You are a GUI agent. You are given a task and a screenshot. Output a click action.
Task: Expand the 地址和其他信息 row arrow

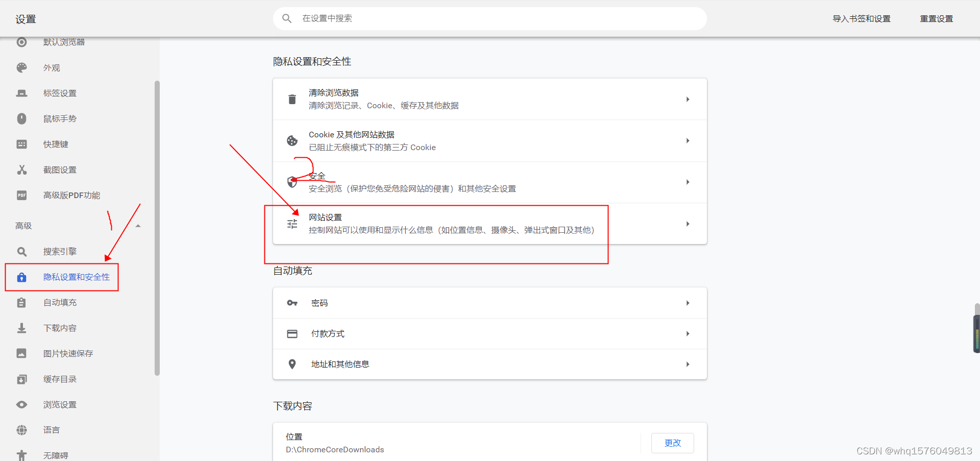click(x=688, y=364)
